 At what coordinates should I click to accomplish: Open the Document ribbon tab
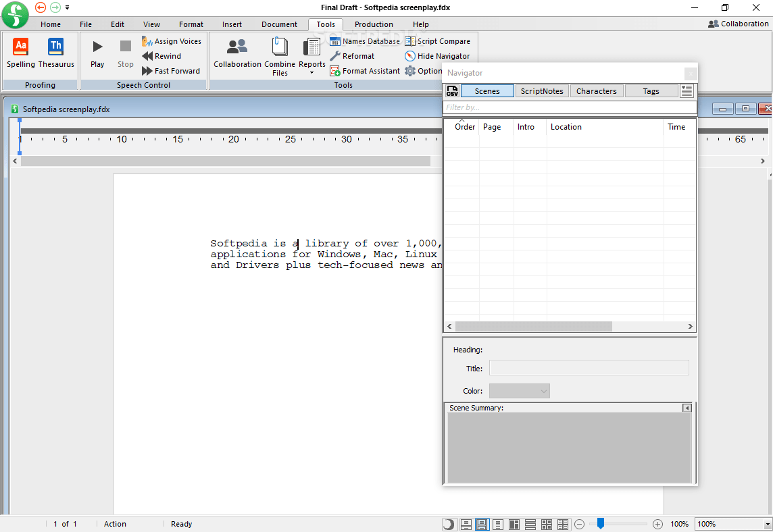coord(280,24)
